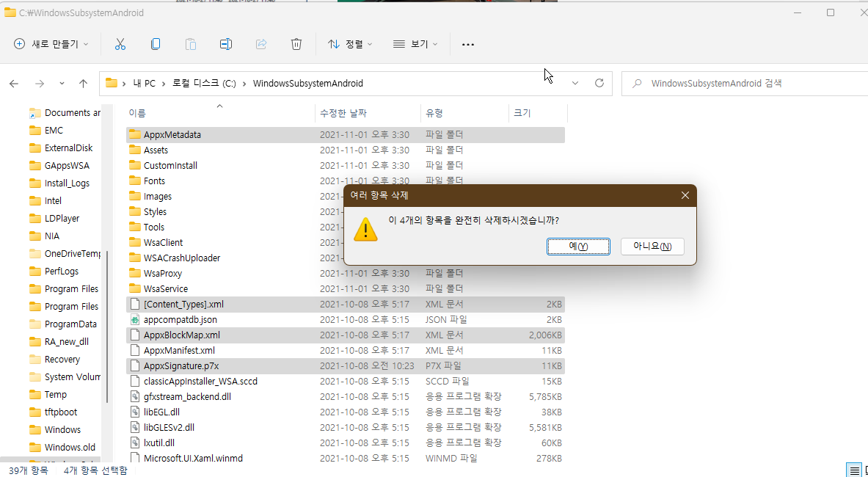This screenshot has width=868, height=477.
Task: Open the 보기 view dropdown
Action: (413, 44)
